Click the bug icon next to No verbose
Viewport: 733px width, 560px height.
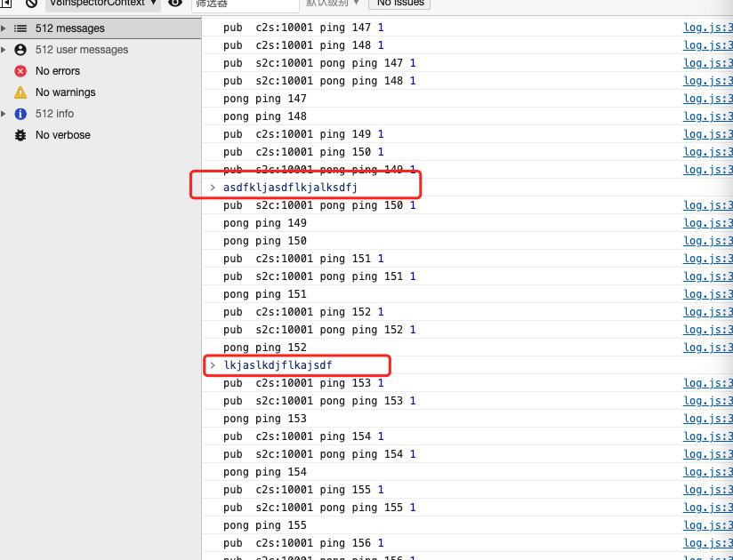tap(20, 135)
